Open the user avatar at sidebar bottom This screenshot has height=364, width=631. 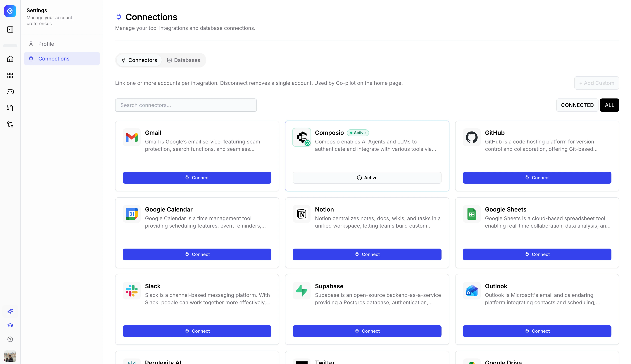point(10,356)
